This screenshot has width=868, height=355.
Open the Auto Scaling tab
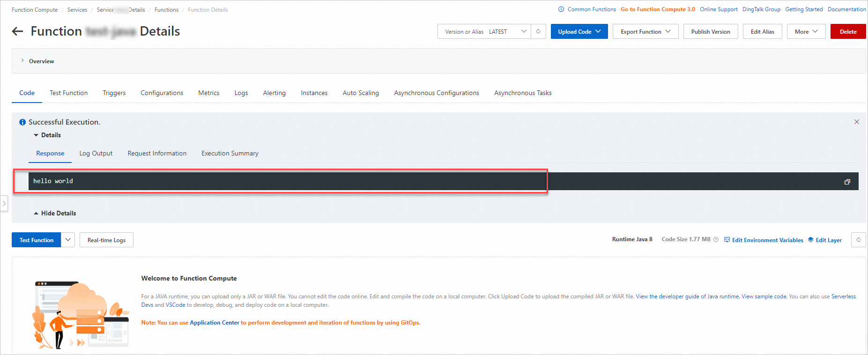(361, 93)
